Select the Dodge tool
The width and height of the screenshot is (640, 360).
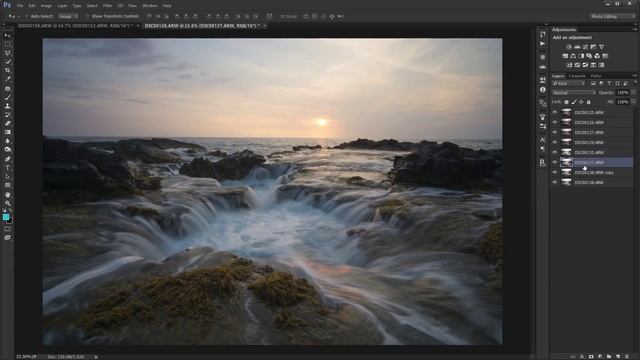pyautogui.click(x=7, y=149)
